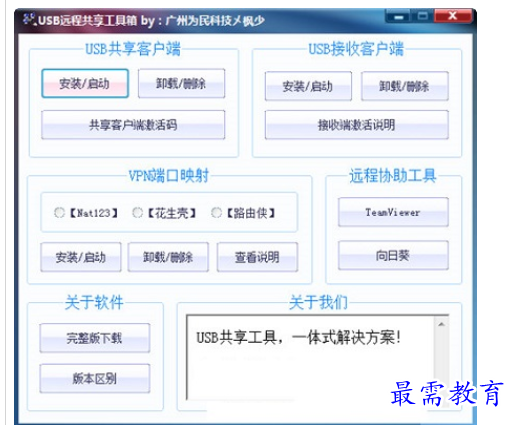Viewport: 512px width, 425px height.
Task: Click the VPN端口映射 group heading
Action: click(169, 175)
